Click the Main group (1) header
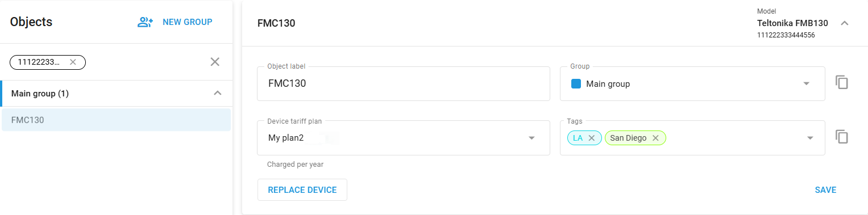This screenshot has height=215, width=868. coord(117,93)
